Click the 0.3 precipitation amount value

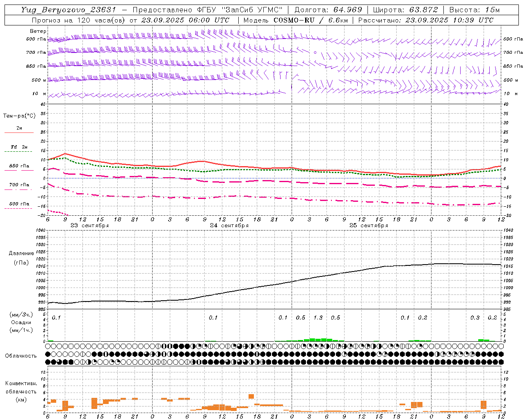coord(475,317)
